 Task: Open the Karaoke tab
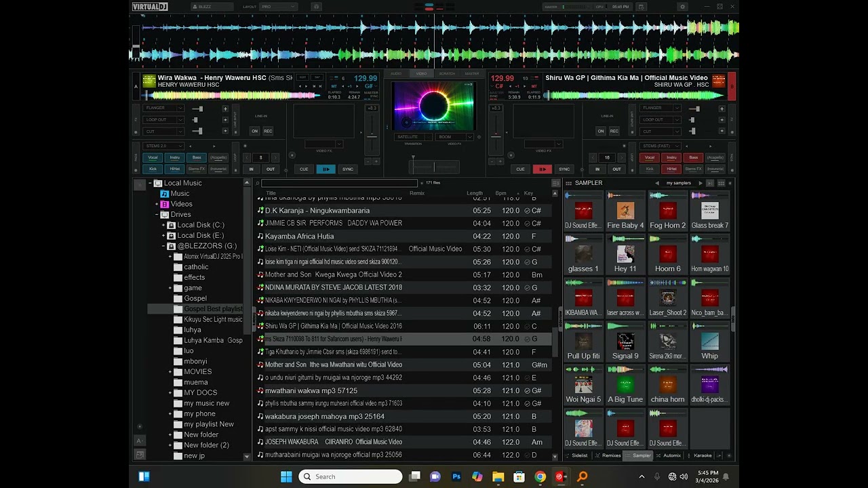tap(701, 455)
